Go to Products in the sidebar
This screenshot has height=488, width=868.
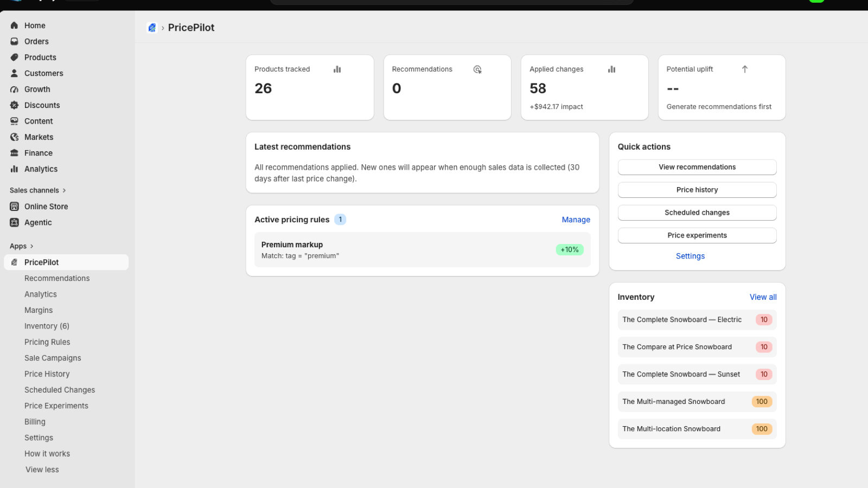[x=40, y=57]
